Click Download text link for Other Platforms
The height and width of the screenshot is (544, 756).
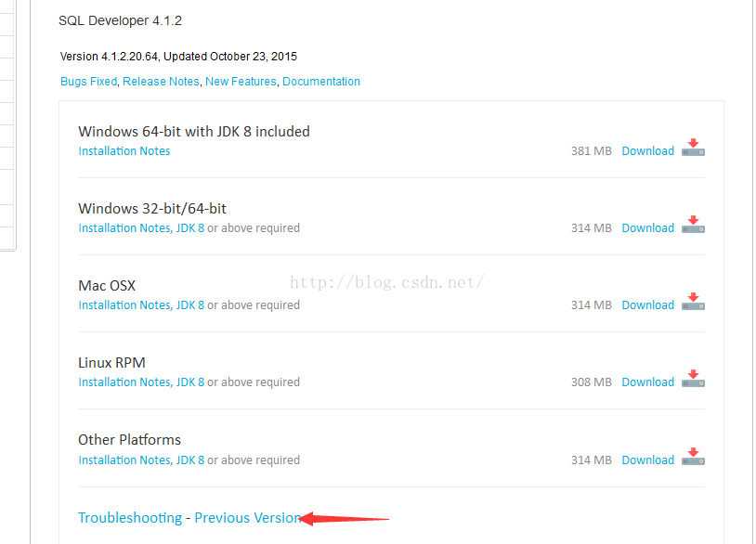[647, 460]
